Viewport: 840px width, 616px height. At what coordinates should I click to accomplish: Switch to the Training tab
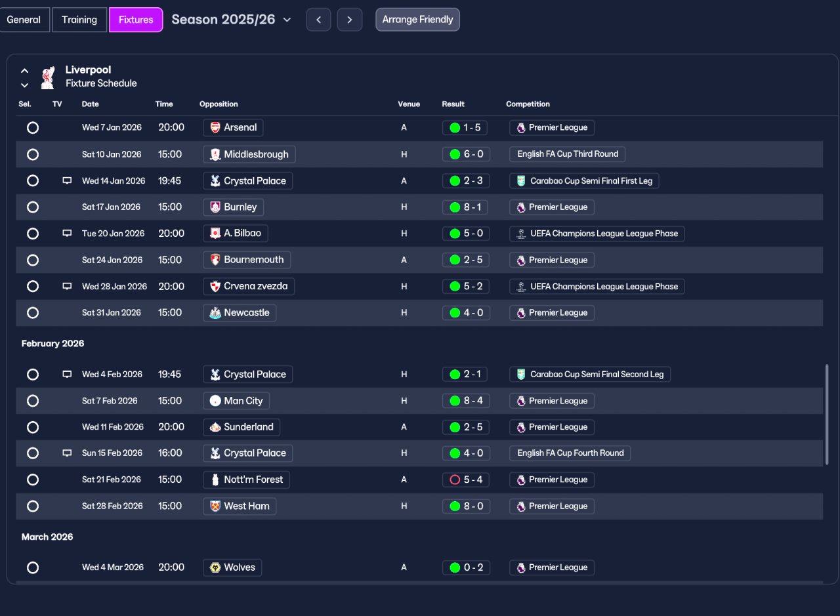[x=79, y=20]
